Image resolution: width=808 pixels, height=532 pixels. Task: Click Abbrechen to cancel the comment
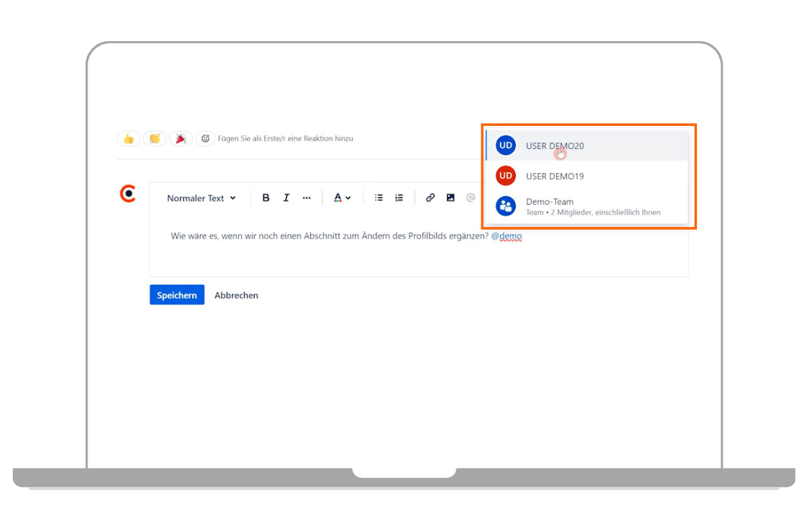point(236,295)
